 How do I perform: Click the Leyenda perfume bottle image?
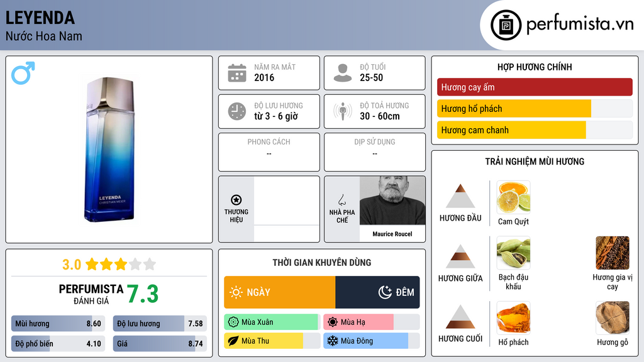pos(109,150)
